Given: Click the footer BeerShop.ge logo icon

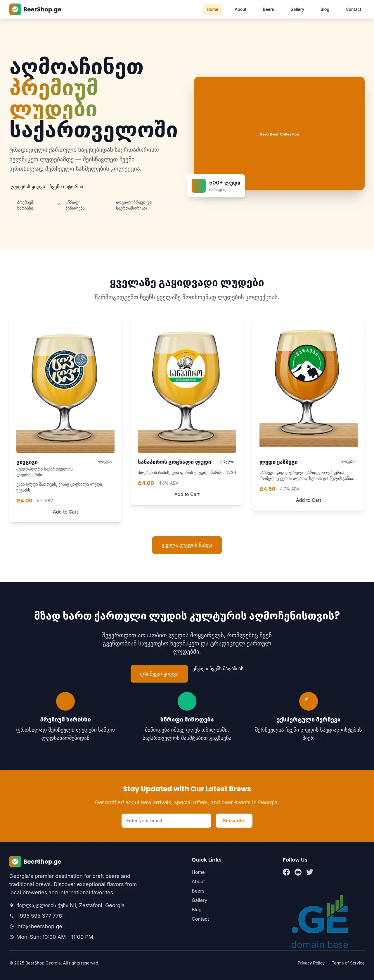Looking at the screenshot, I should click(x=15, y=861).
